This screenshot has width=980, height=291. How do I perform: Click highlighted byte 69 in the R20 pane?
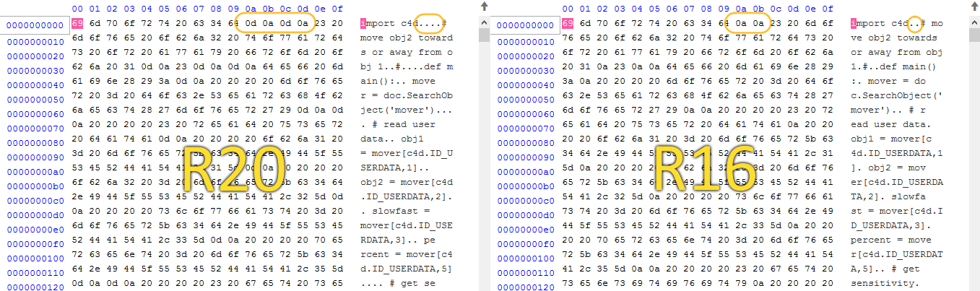(78, 23)
